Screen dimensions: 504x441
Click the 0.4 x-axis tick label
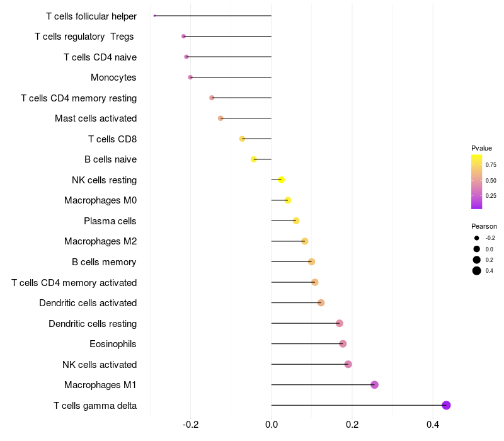point(433,425)
